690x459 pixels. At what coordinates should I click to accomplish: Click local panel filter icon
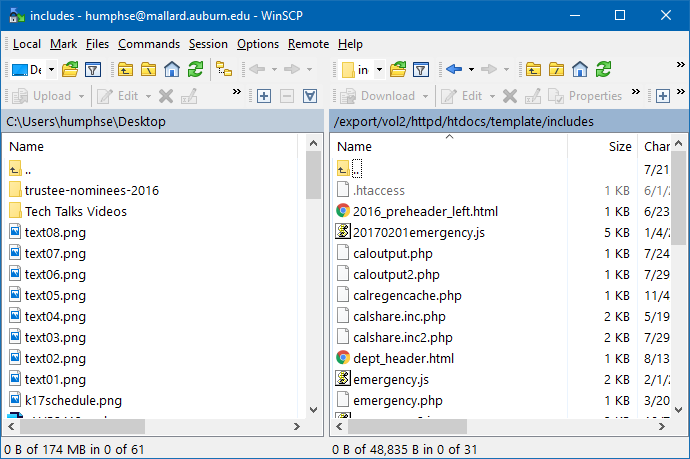coord(93,70)
